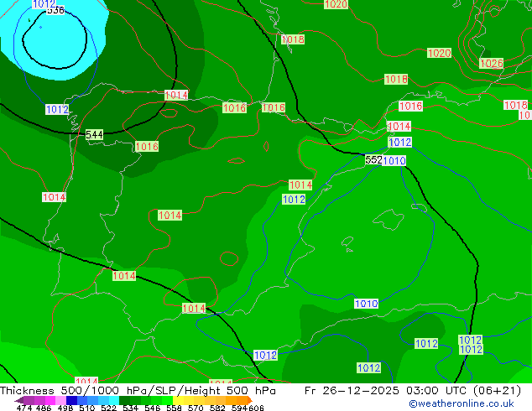Click the 606 legend value
The height and width of the screenshot is (411, 532).
tap(256, 408)
